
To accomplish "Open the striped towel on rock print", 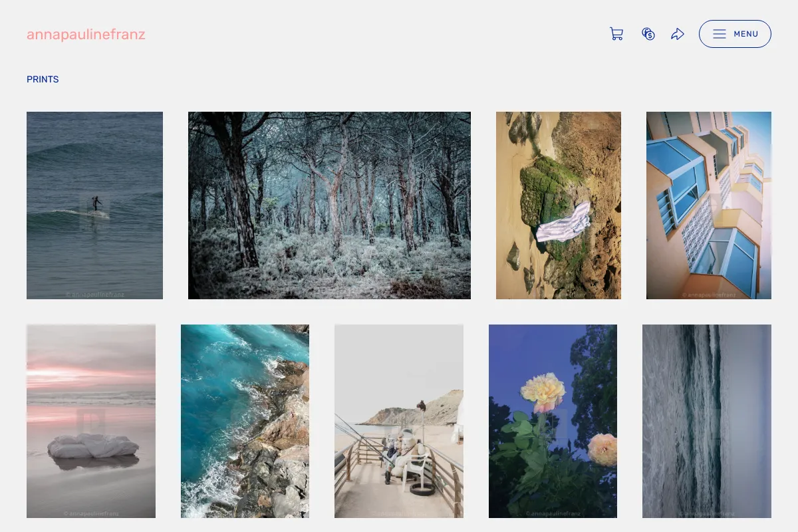I will pyautogui.click(x=559, y=205).
